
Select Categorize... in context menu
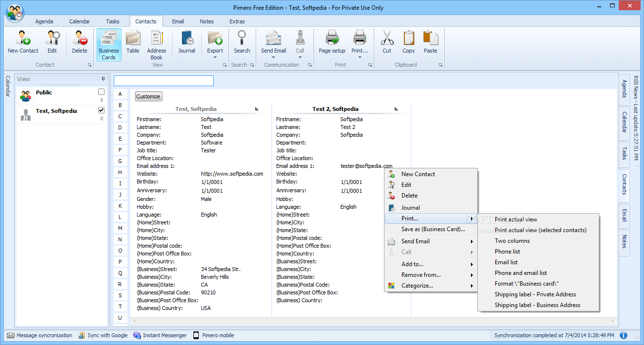(431, 286)
